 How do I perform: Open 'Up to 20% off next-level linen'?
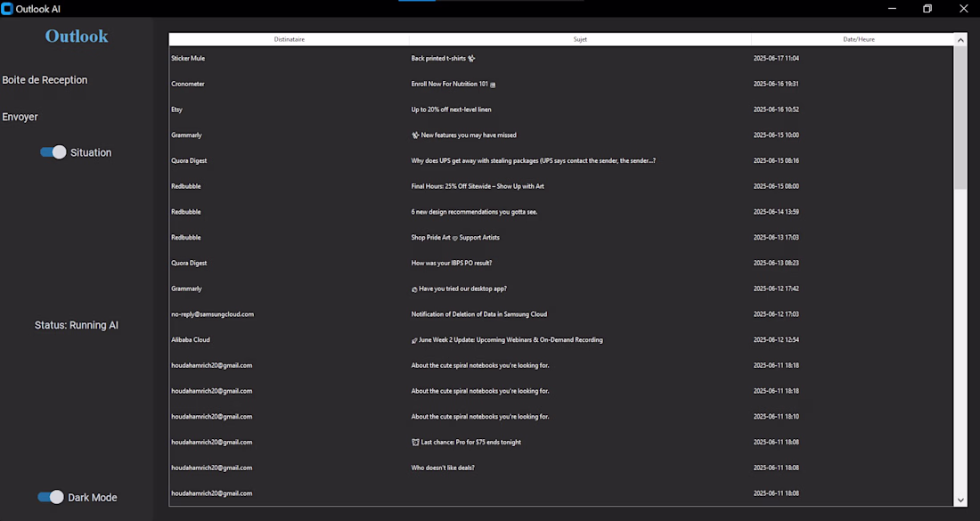pos(452,110)
